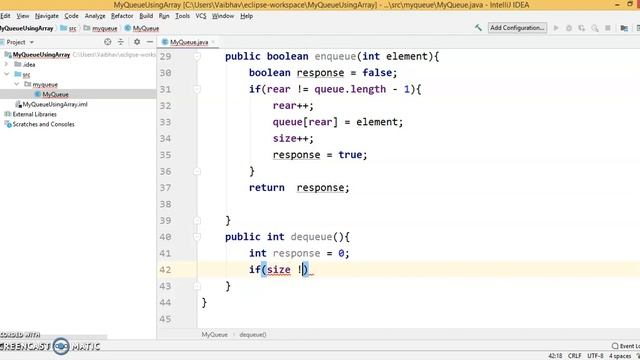This screenshot has height=360, width=640.
Task: Open the Tools menu
Action: [x=182, y=16]
